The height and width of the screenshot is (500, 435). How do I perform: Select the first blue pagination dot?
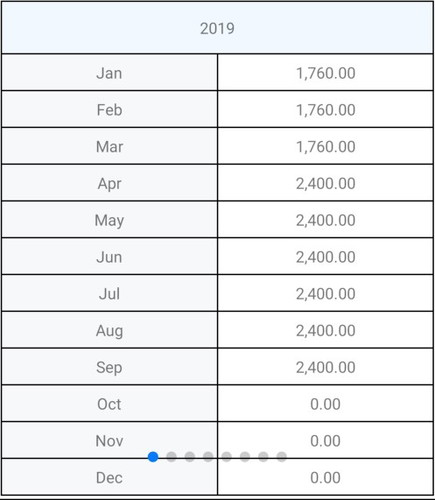click(153, 457)
